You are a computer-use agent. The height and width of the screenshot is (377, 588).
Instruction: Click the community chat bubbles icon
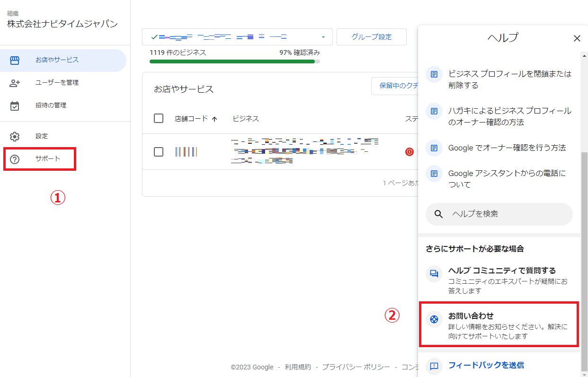click(x=434, y=274)
